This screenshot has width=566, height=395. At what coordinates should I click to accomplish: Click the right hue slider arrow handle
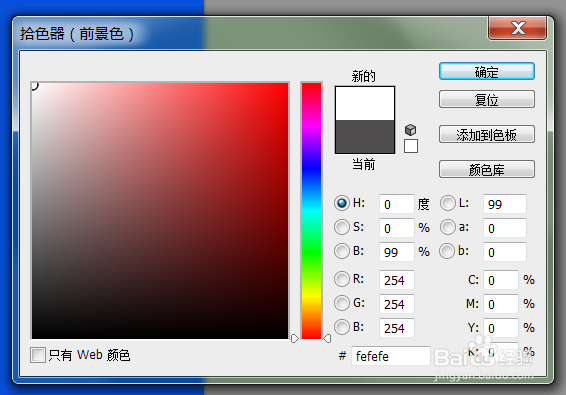pyautogui.click(x=327, y=339)
